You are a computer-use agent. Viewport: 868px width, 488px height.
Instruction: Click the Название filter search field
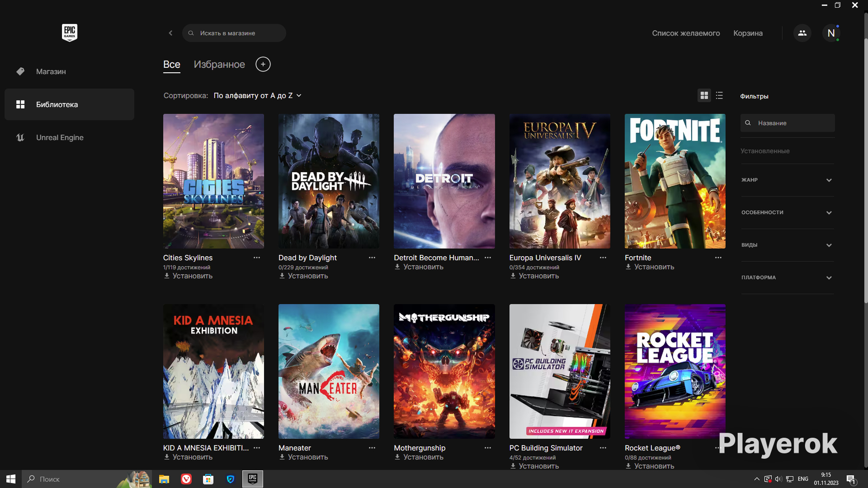click(787, 123)
